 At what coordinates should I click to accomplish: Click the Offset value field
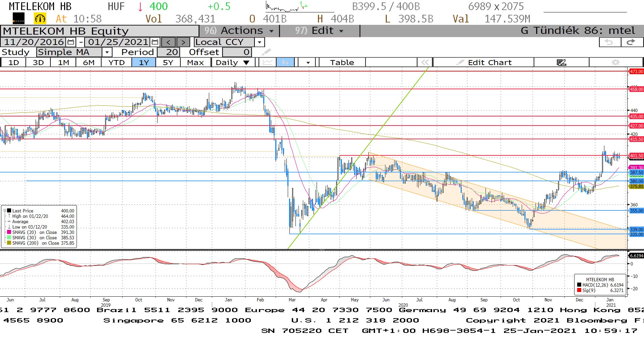pos(237,52)
